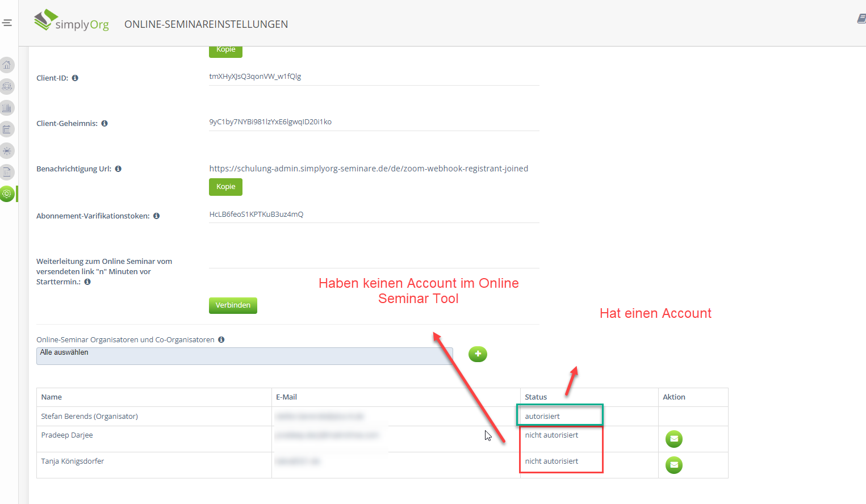The width and height of the screenshot is (866, 504).
Task: Open the building icon in the sidebar
Action: click(x=7, y=108)
